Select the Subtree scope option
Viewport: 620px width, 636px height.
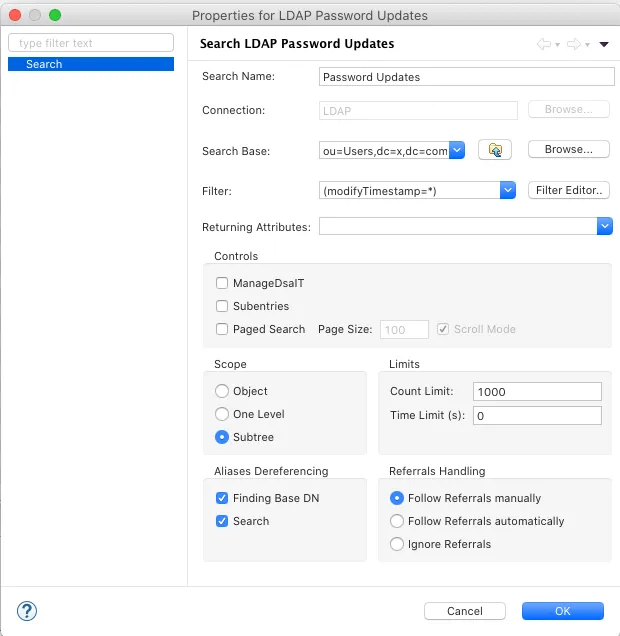(x=222, y=437)
